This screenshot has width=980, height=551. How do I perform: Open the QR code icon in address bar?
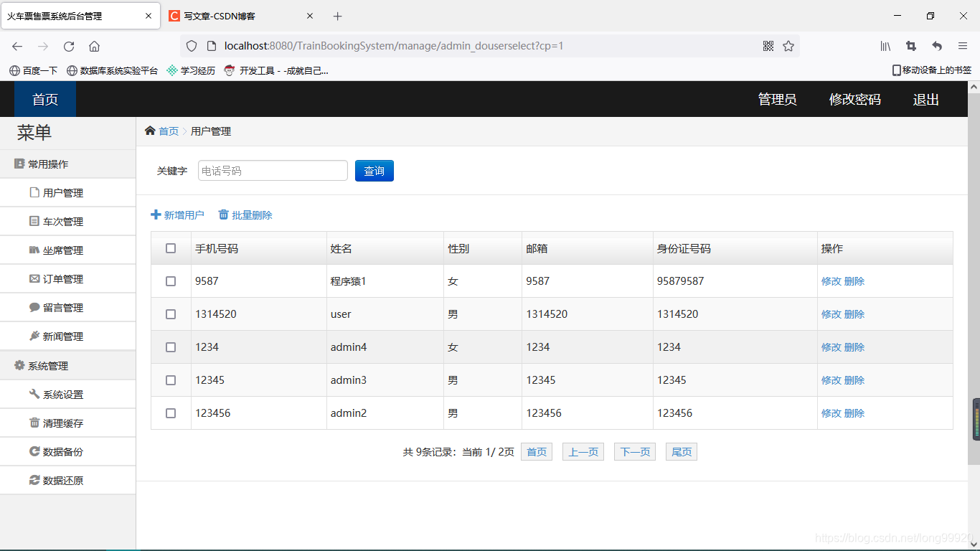click(x=768, y=46)
